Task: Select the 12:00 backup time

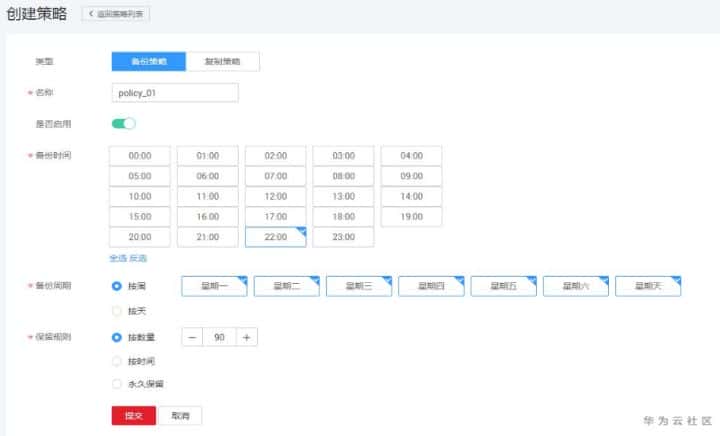Action: pos(276,196)
